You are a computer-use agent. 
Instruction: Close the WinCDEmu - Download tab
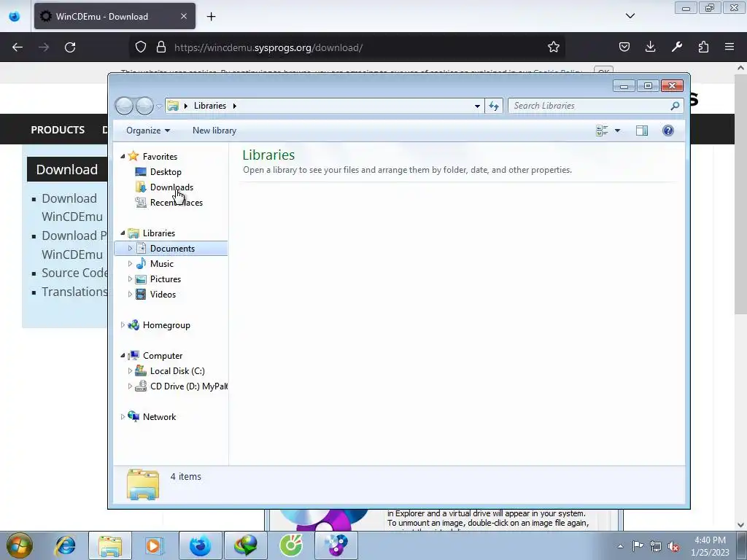[184, 16]
